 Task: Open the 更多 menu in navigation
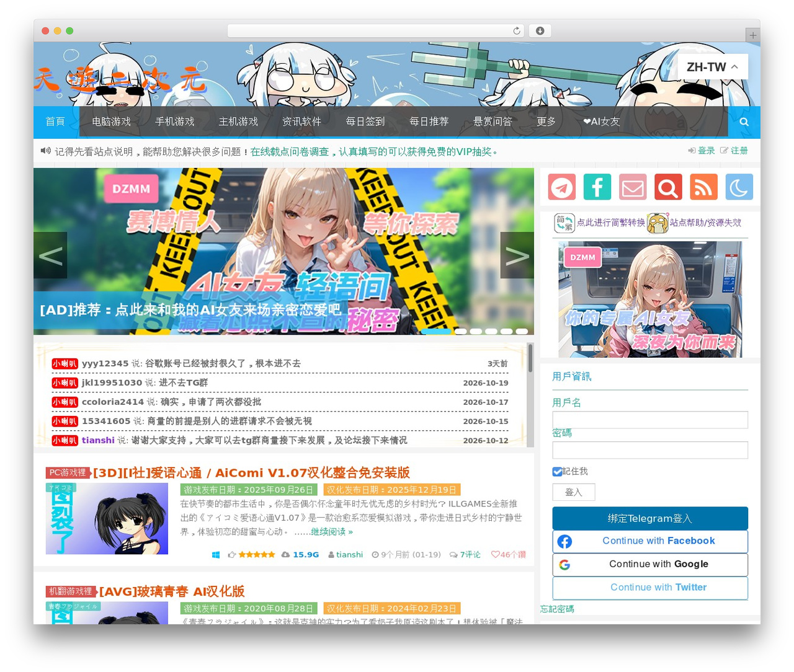(546, 122)
